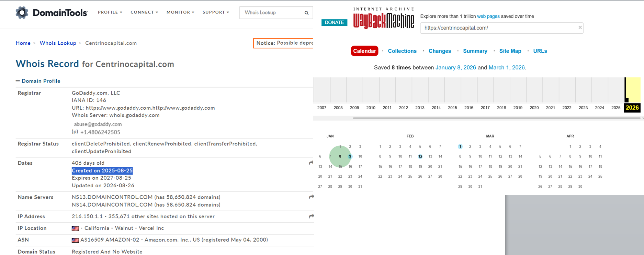The height and width of the screenshot is (255, 644).
Task: Click the Wayback Machine logo
Action: [384, 19]
